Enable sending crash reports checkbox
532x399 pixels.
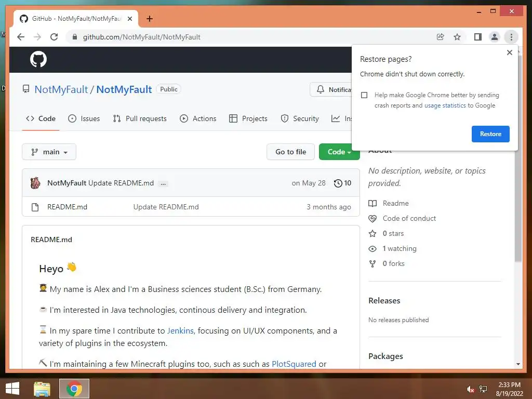tap(364, 95)
